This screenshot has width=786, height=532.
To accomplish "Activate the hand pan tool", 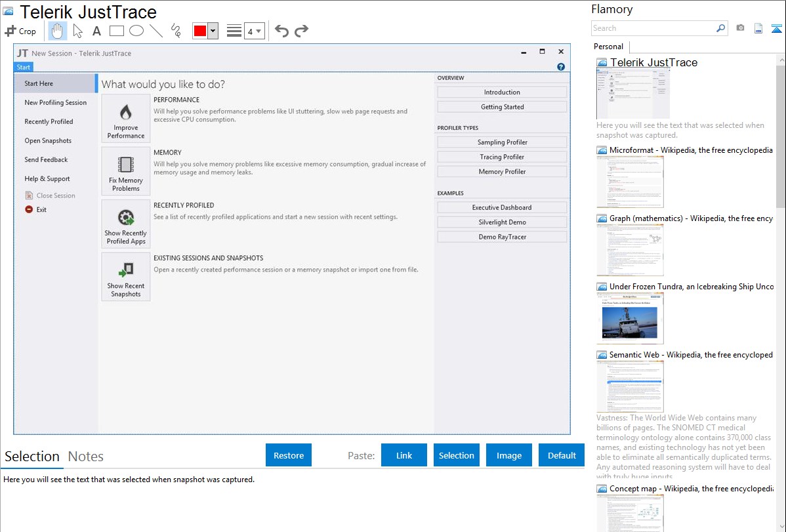I will point(57,31).
